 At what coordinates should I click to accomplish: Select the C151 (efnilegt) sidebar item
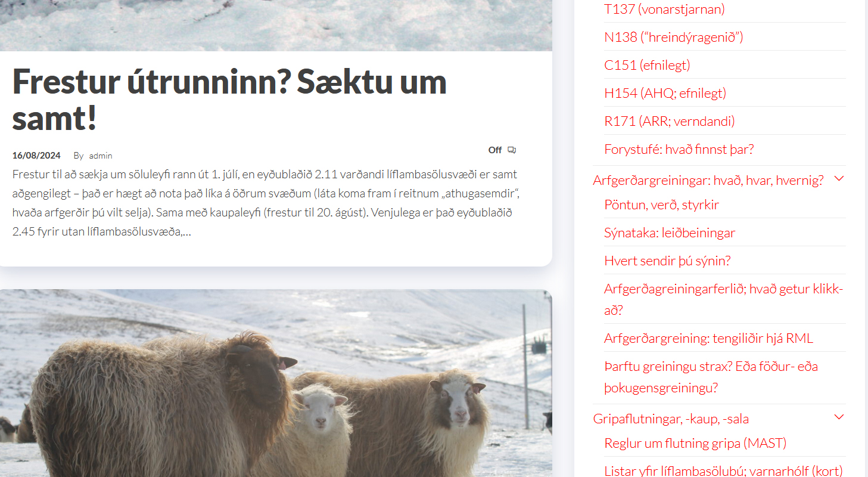(x=647, y=65)
